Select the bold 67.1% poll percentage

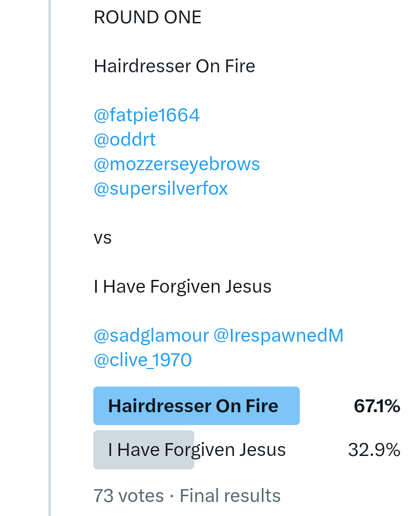point(377,406)
